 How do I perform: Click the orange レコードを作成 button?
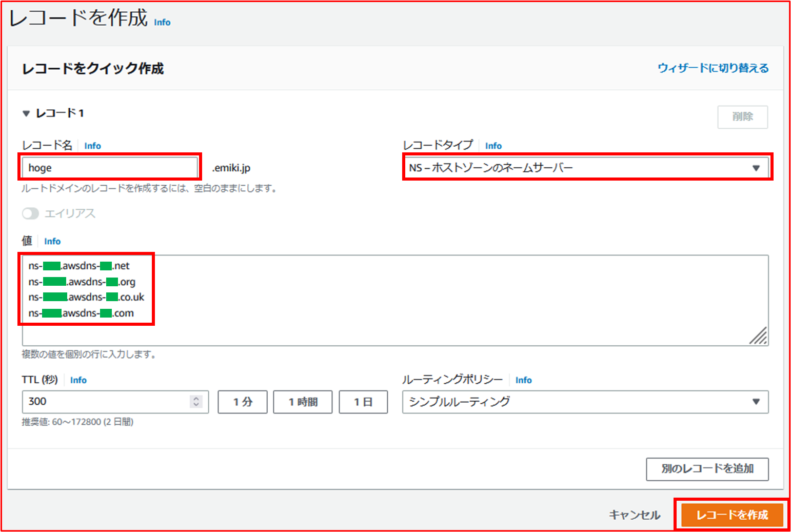tap(732, 515)
